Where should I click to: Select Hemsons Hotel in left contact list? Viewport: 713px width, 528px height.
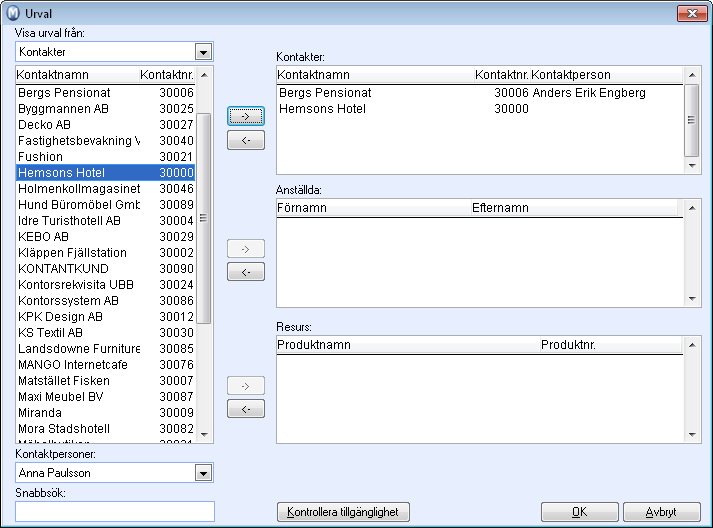click(x=105, y=173)
